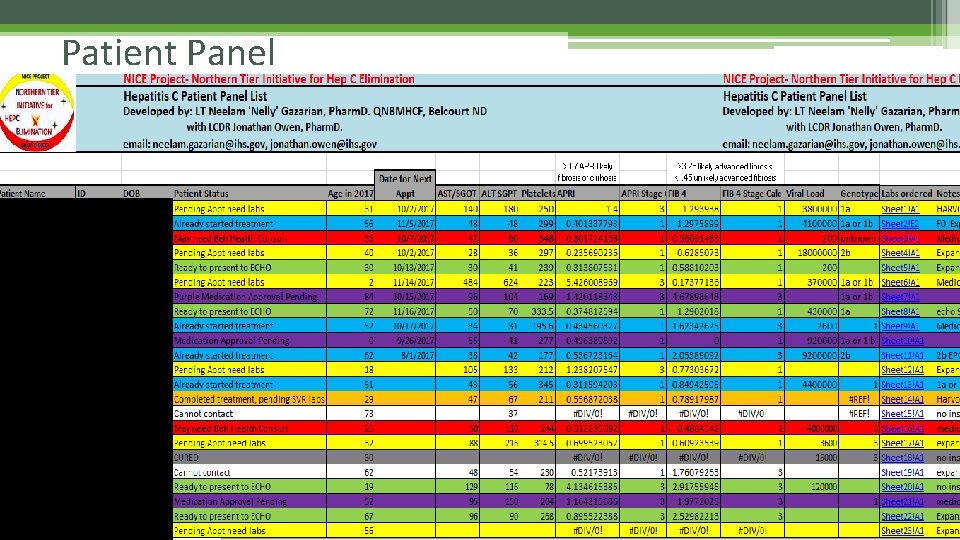Viewport: 960px width, 540px height.
Task: Open the Sheet19!A1 labs link
Action: (901, 472)
